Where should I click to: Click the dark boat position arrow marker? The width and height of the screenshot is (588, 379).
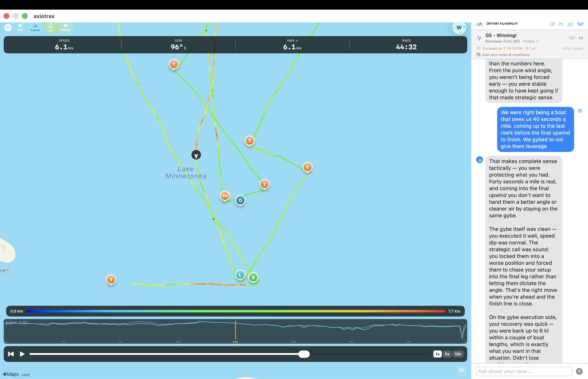pos(196,155)
